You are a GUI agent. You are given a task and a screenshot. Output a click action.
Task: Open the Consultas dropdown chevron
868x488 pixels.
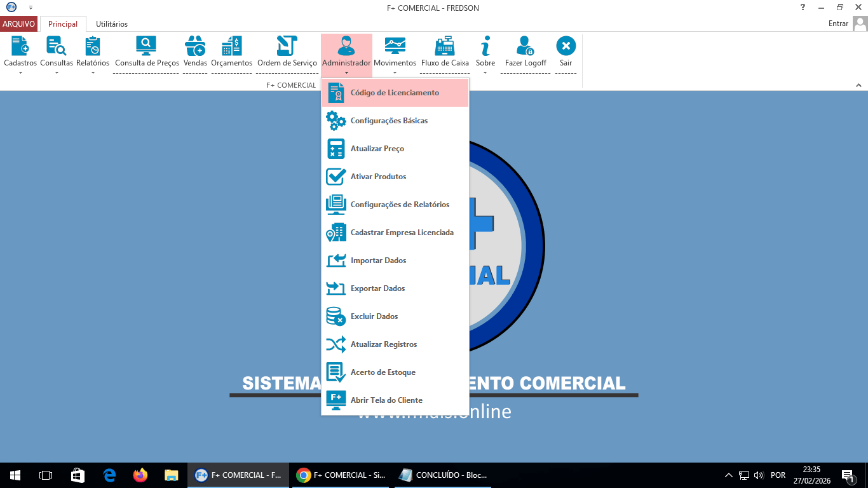point(56,72)
